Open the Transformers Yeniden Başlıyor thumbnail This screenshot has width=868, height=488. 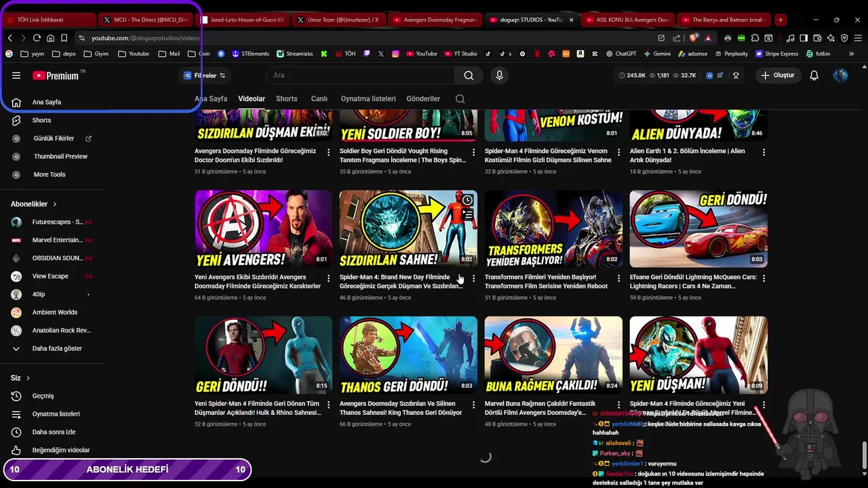pos(553,228)
